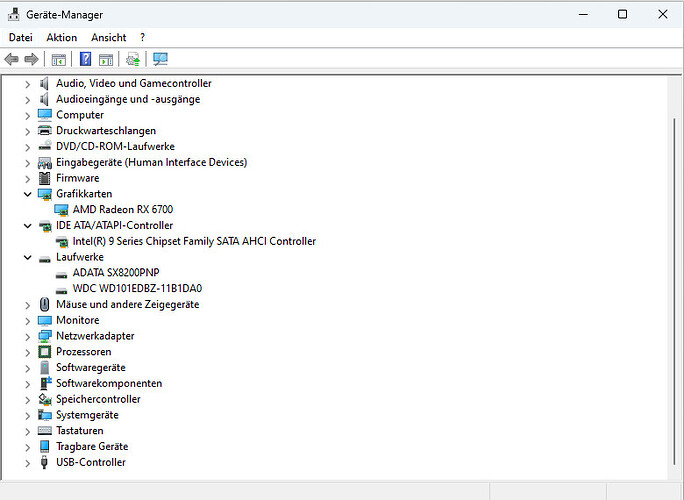Click the Monitore category icon
The width and height of the screenshot is (684, 500).
(x=45, y=320)
